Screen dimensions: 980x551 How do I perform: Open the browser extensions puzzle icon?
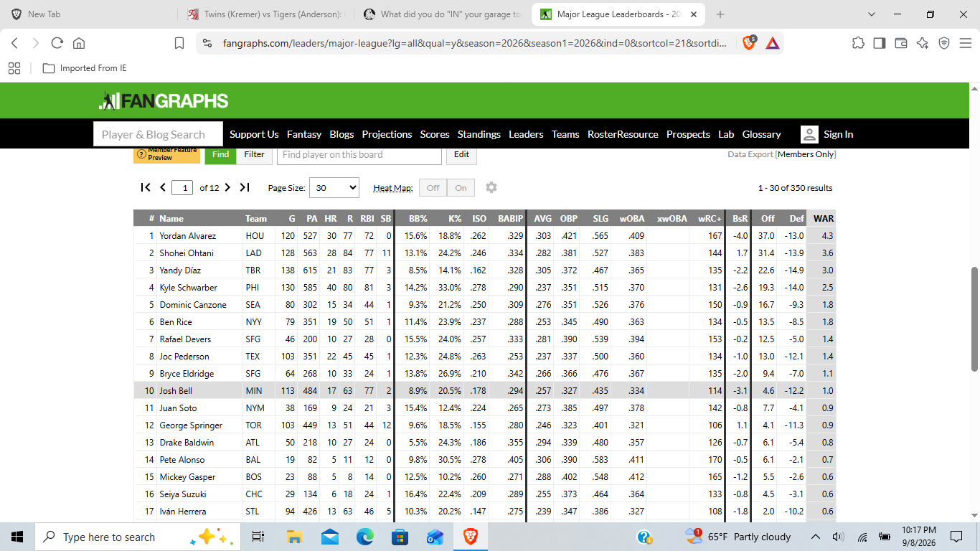click(858, 43)
